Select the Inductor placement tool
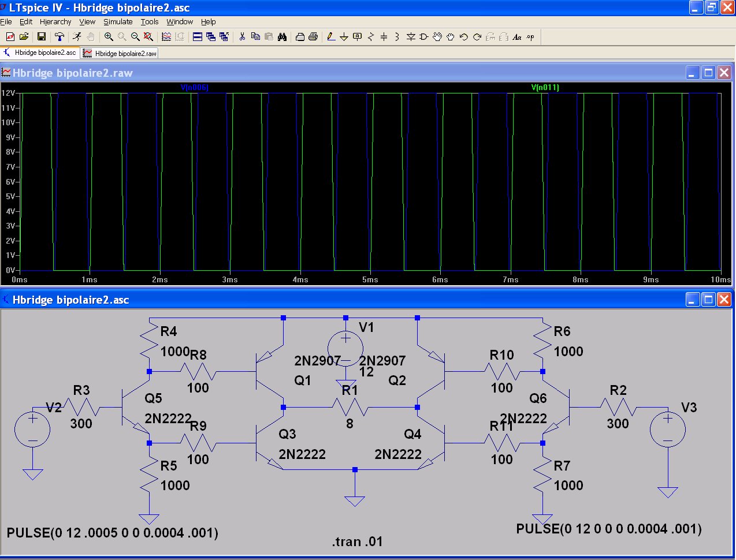The image size is (736, 560). tap(397, 37)
